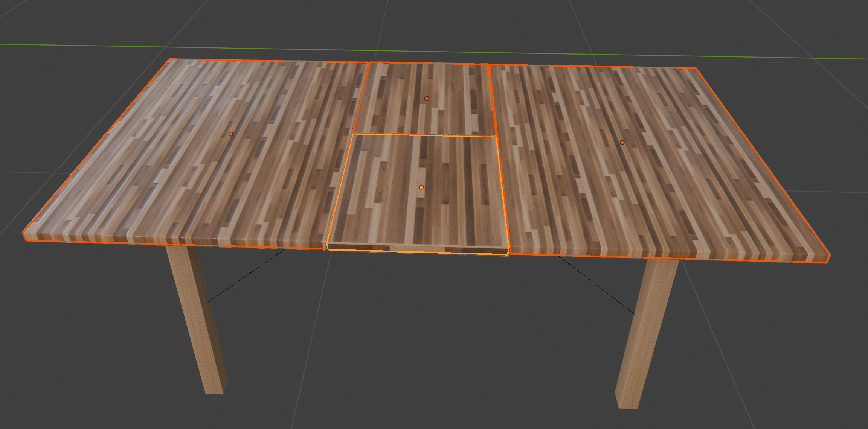Click the active front leaf's yellow origin dot

tap(421, 187)
